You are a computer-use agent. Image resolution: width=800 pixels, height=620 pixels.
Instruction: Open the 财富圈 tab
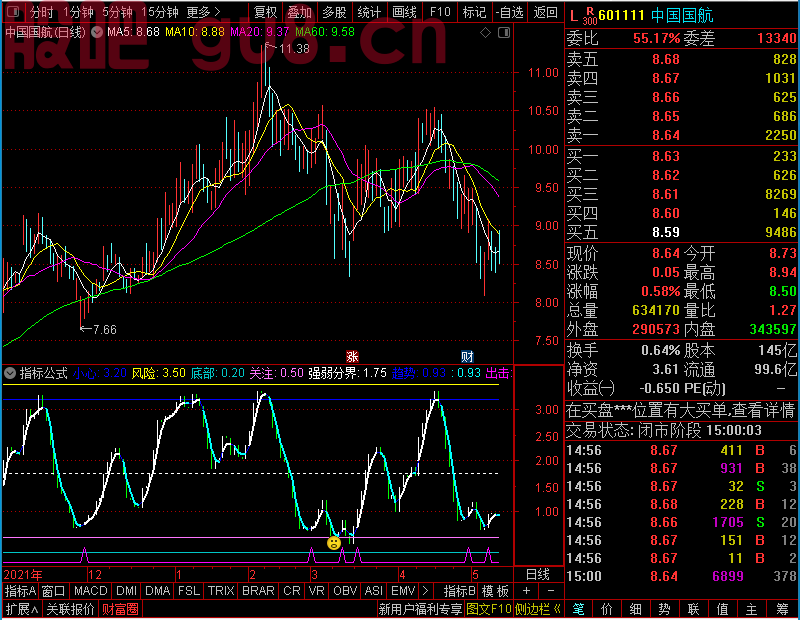(120, 609)
